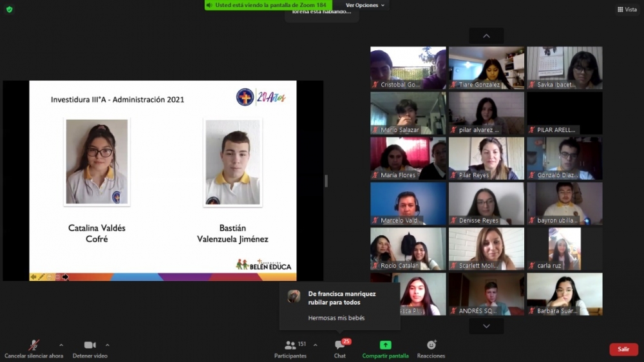The image size is (644, 362).
Task: Open chat notification from francisca manriquez
Action: tap(339, 306)
